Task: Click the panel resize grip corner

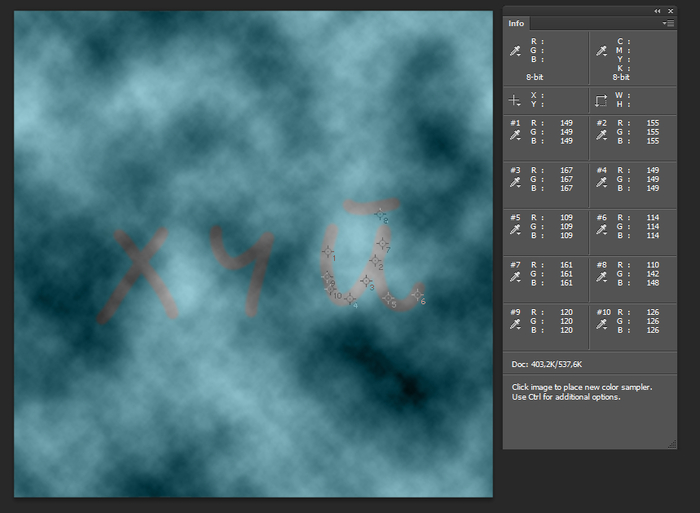Action: point(671,444)
